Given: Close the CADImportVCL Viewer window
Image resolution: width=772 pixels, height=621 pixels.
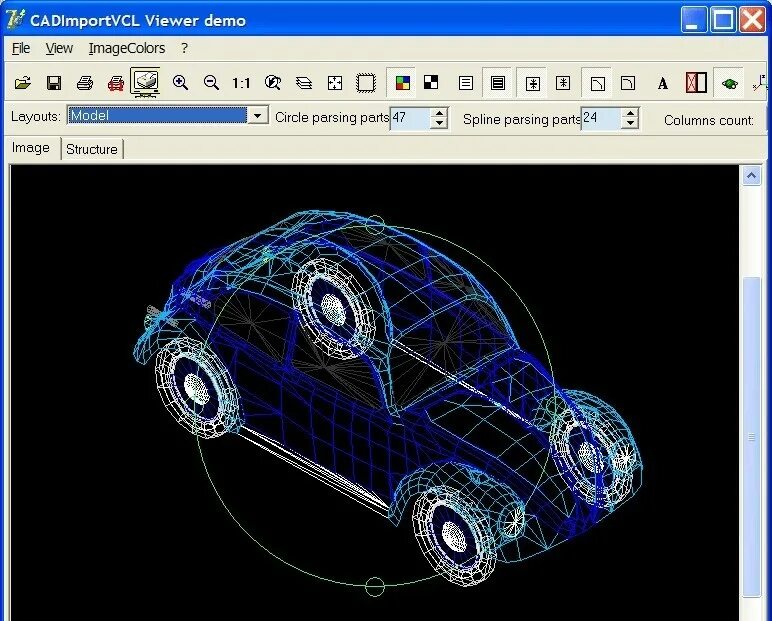Looking at the screenshot, I should 753,20.
